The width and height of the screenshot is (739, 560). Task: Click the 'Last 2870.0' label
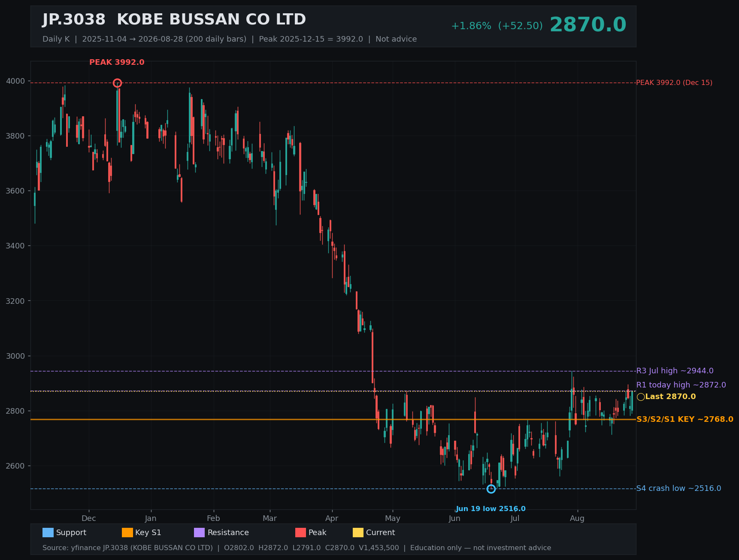(670, 397)
